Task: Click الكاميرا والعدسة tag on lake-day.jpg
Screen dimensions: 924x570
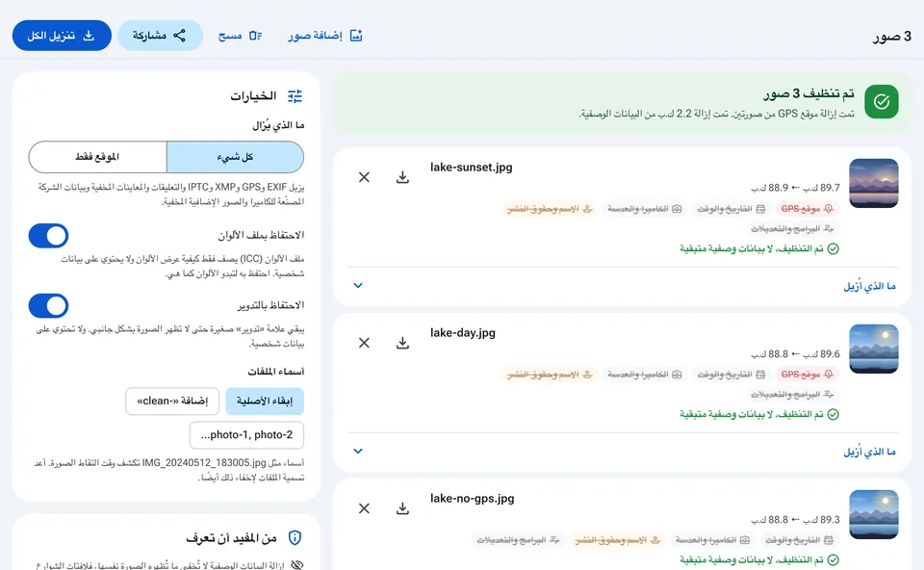Action: [x=645, y=375]
